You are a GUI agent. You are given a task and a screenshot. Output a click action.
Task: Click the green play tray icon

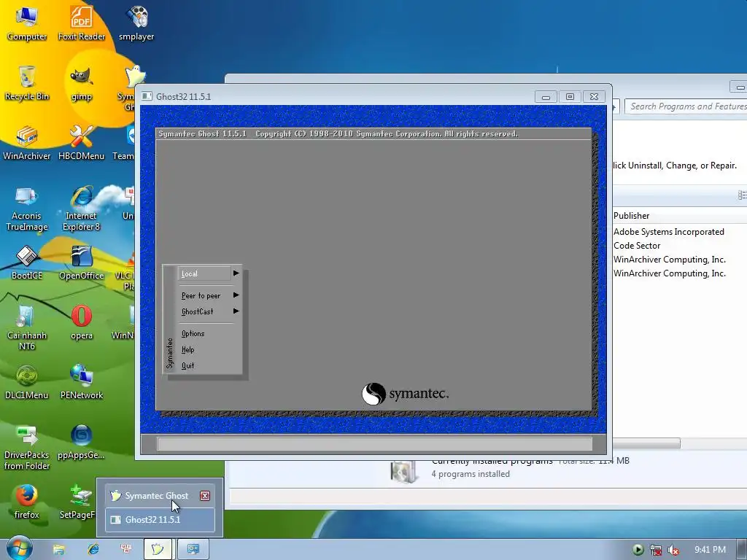point(638,550)
